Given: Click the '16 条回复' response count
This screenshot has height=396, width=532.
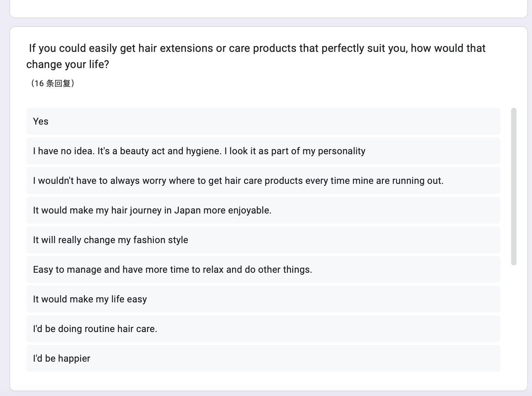Looking at the screenshot, I should coord(52,83).
